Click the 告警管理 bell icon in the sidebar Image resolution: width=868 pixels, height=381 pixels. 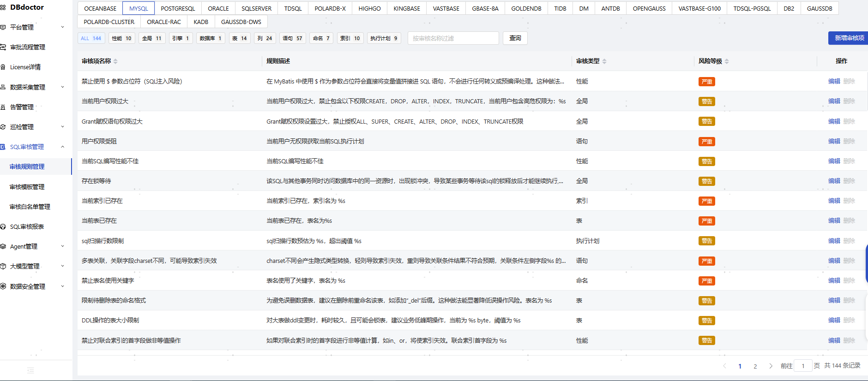3,107
